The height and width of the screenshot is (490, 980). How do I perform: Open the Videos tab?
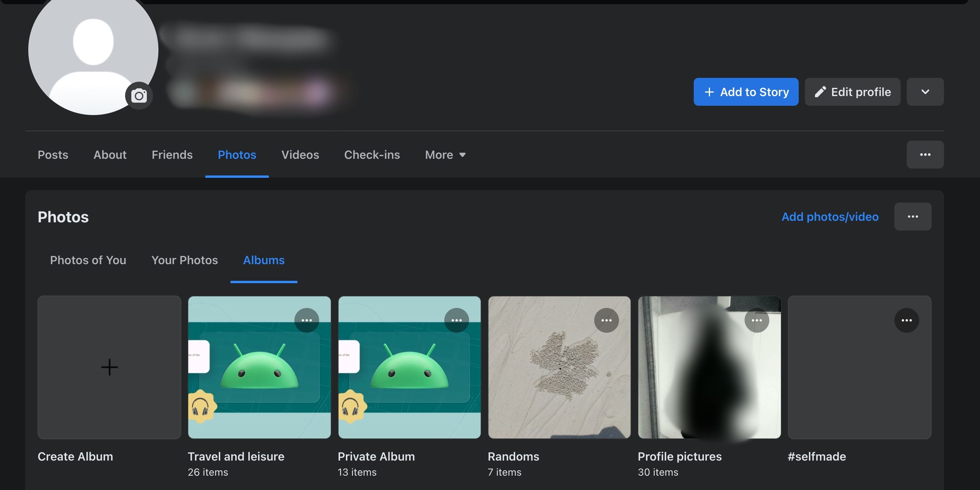click(300, 155)
